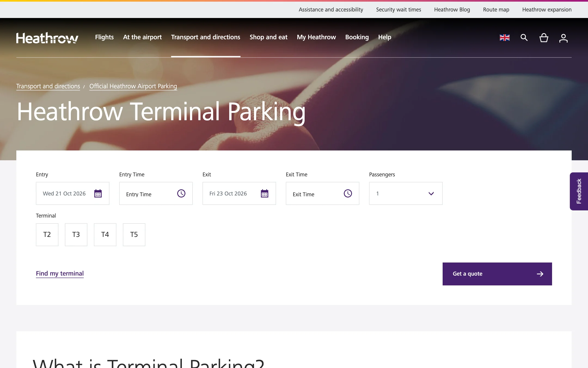Click the Entry date field Wed 21 Oct 2026
Screen dimensions: 588x368
72,193
